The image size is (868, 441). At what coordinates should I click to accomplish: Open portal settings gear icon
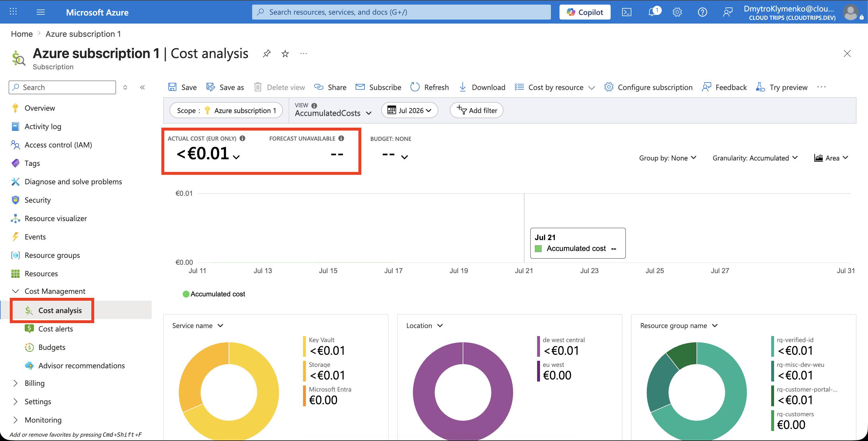[x=677, y=12]
